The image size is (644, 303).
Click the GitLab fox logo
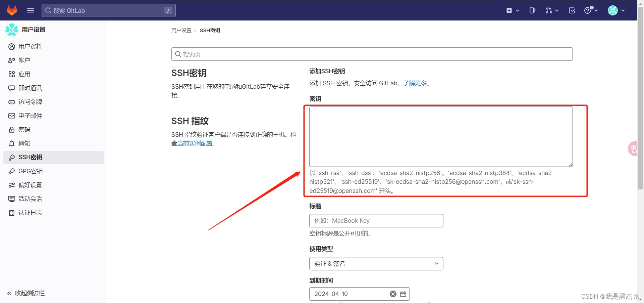point(12,10)
